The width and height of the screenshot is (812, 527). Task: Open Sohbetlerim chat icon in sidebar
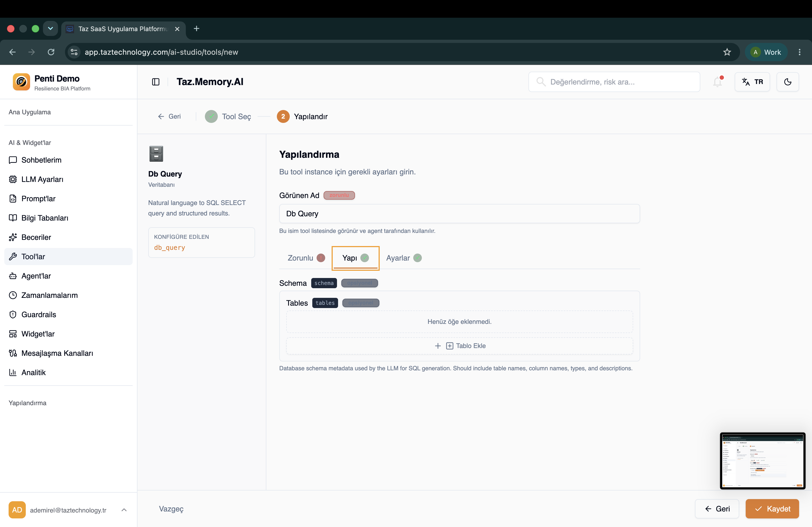pos(13,160)
